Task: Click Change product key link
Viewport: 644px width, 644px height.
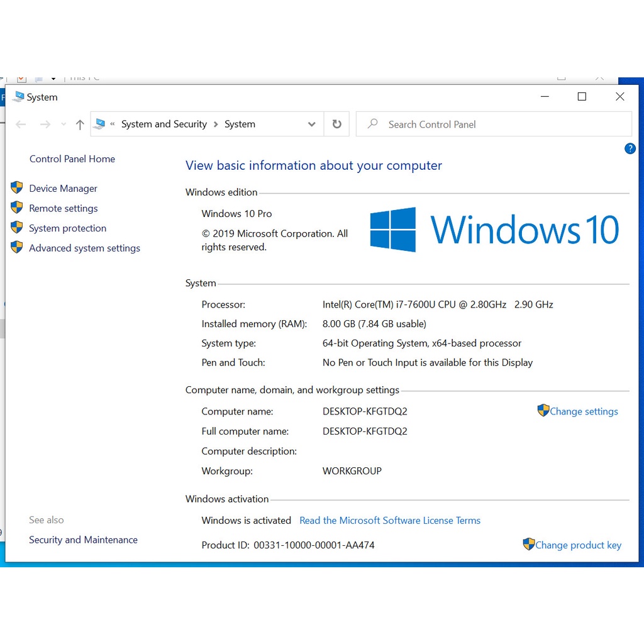Action: [578, 545]
